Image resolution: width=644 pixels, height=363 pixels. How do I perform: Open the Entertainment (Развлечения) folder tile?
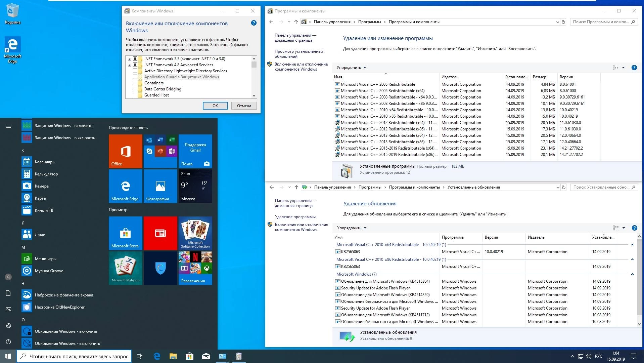pyautogui.click(x=195, y=268)
